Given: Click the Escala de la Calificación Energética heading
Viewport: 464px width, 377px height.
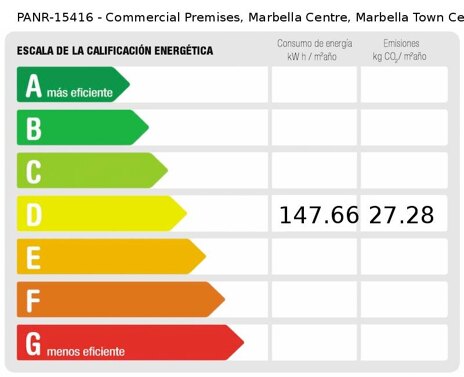Looking at the screenshot, I should click(x=115, y=51).
